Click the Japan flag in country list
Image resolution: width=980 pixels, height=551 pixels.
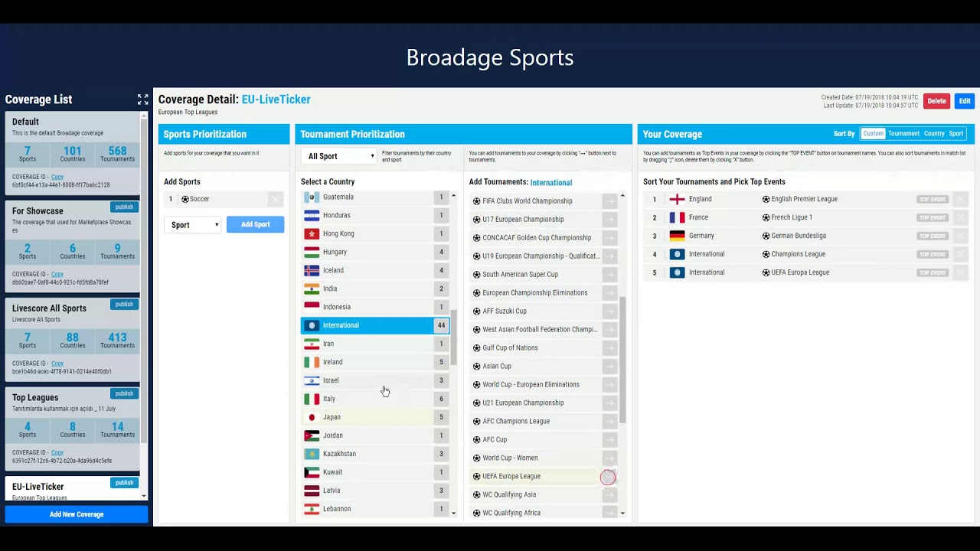[x=312, y=417]
